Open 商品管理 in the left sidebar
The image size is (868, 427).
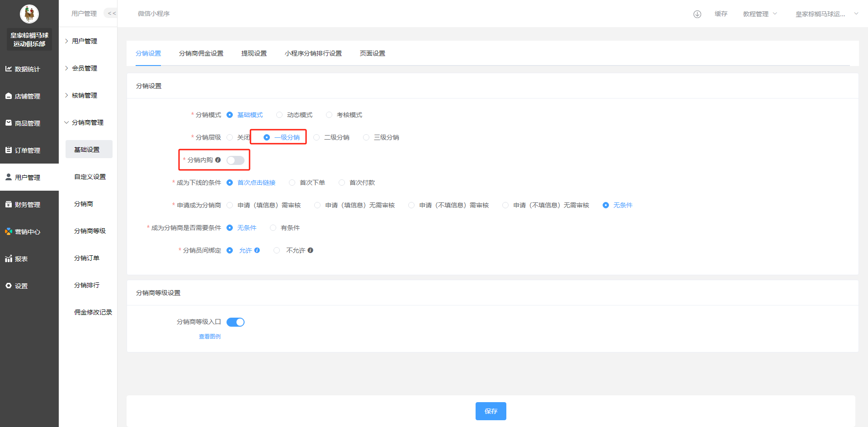click(x=27, y=123)
